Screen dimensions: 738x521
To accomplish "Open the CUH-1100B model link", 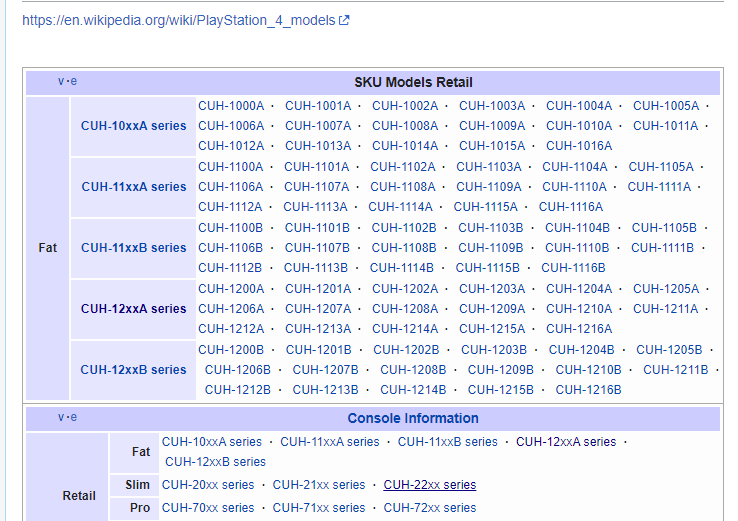I will tap(231, 228).
